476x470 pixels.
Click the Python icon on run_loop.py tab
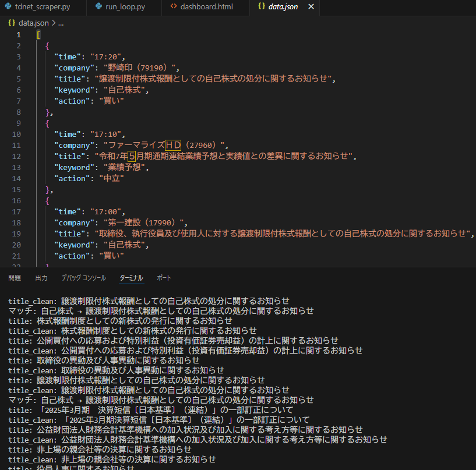[x=98, y=6]
